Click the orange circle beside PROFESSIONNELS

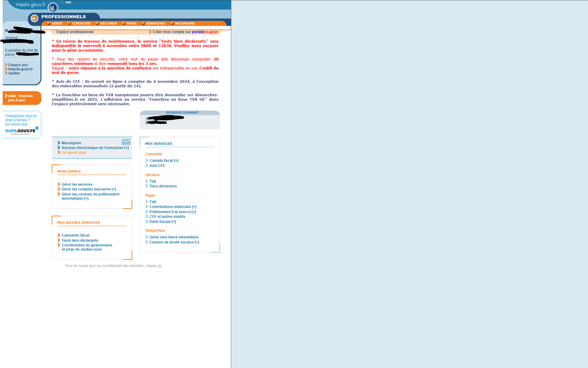(34, 18)
